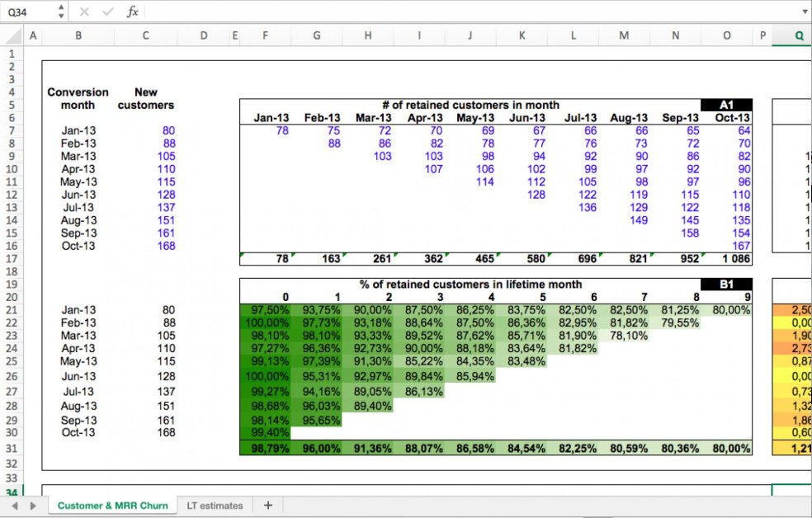Select all cells using the corner button
This screenshot has width=812, height=518.
coord(11,35)
